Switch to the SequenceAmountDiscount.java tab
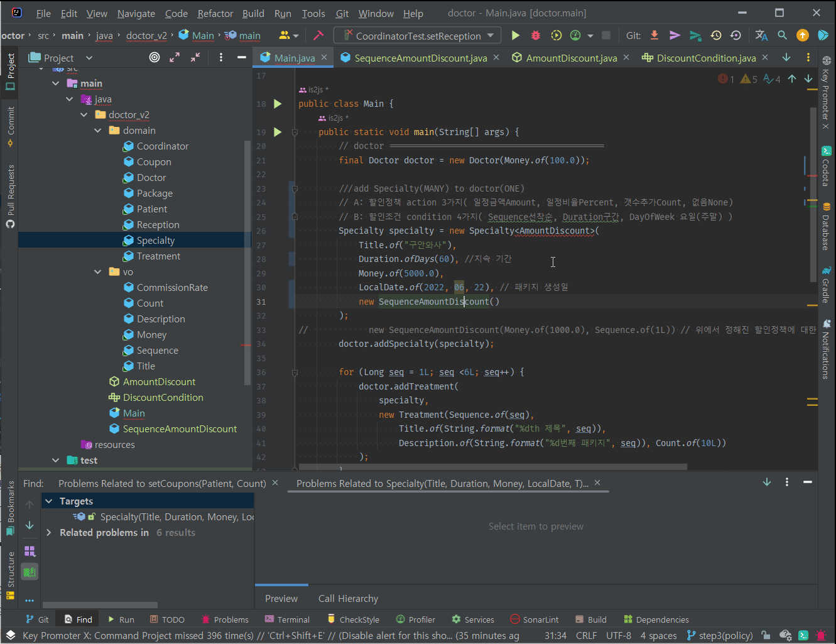 click(420, 58)
